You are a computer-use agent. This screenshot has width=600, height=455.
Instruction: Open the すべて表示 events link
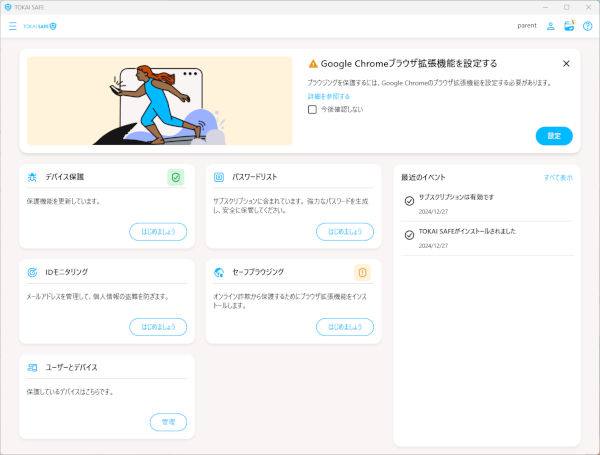[x=558, y=178]
